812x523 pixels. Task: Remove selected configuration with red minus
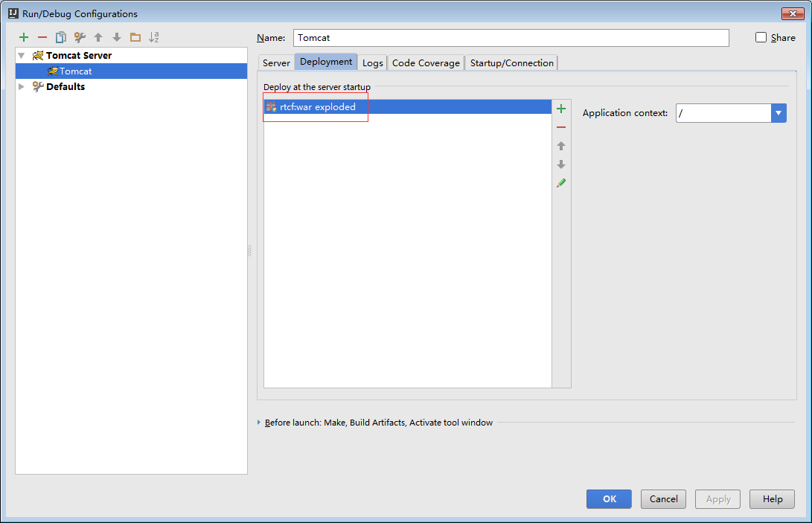click(x=42, y=37)
